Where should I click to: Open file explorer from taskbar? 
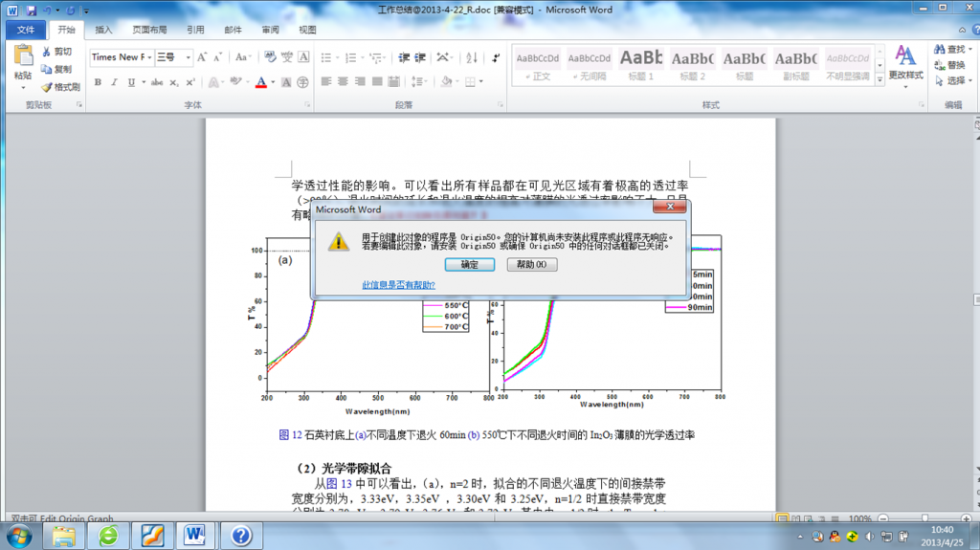[63, 537]
